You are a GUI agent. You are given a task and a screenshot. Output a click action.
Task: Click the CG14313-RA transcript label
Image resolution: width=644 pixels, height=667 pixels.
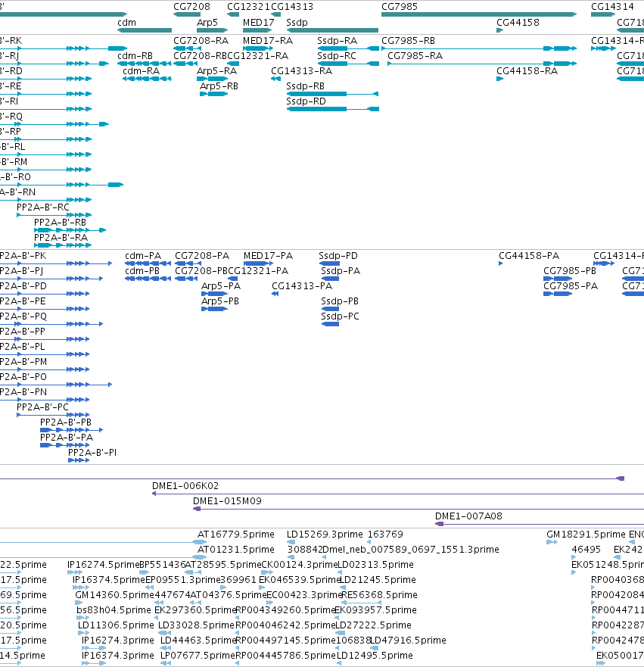pyautogui.click(x=302, y=71)
